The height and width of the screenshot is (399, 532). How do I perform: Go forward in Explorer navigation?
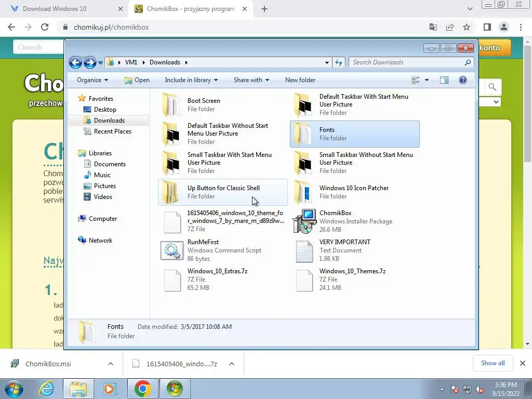click(x=90, y=62)
